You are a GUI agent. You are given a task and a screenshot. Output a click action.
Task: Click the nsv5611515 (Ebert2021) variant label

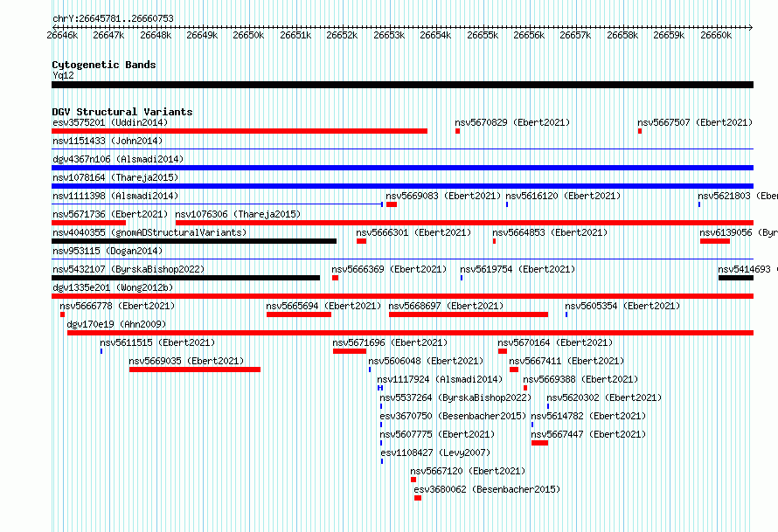tap(157, 342)
